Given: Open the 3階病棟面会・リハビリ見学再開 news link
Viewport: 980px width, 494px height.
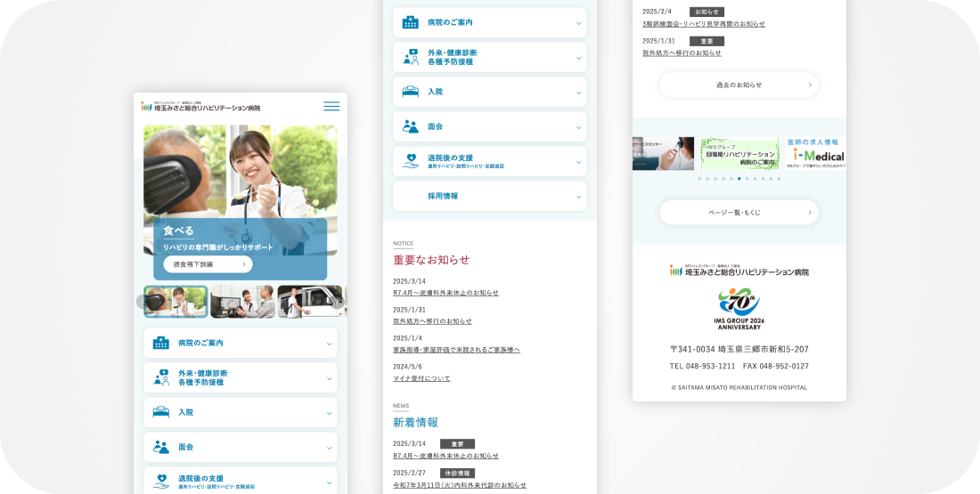Looking at the screenshot, I should 703,24.
